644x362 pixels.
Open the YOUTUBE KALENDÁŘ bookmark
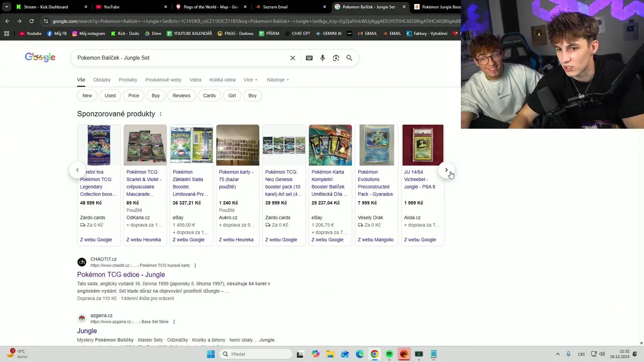pos(189,34)
